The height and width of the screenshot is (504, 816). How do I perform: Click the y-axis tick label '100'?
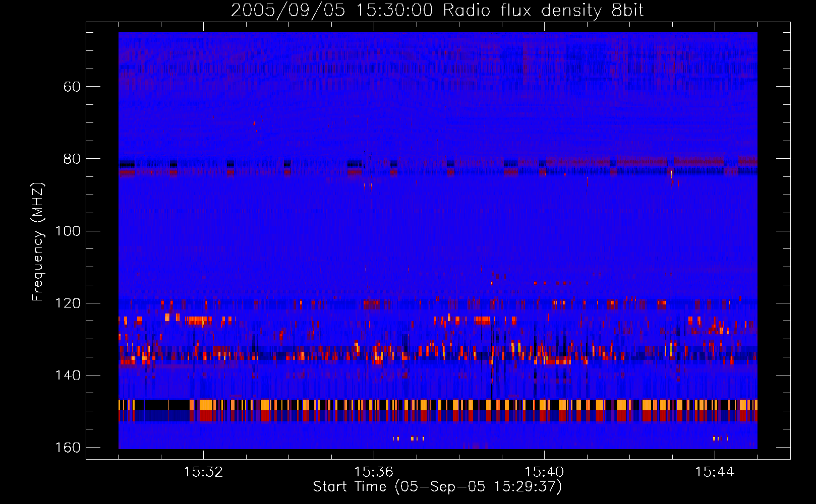pos(68,231)
